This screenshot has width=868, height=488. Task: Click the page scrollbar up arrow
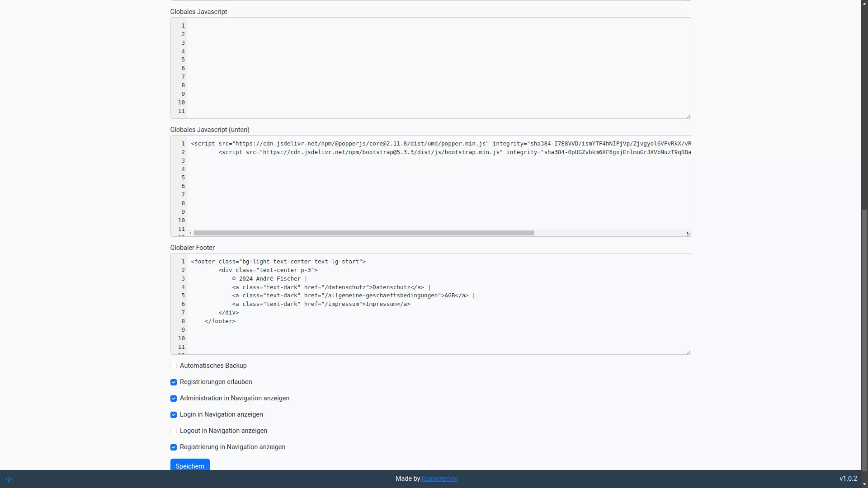[864, 3]
